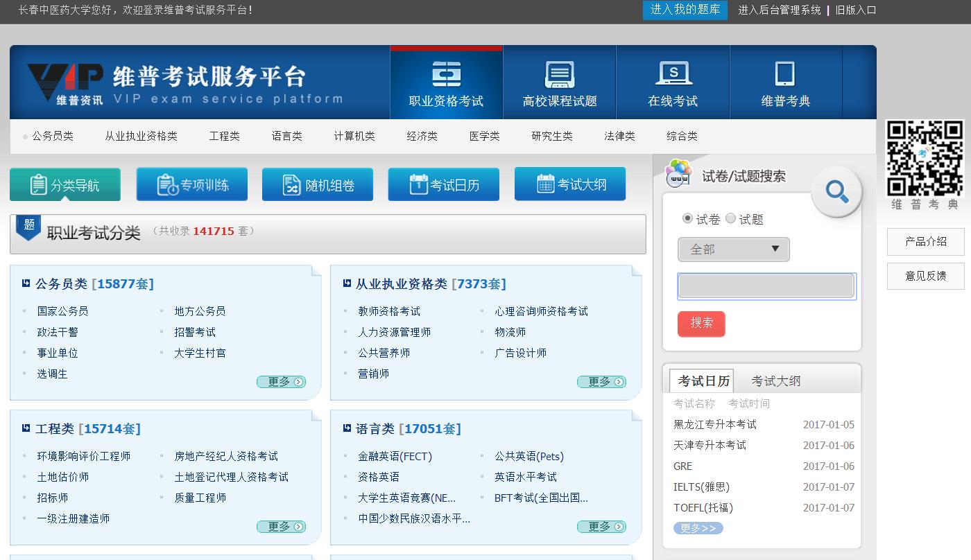Expand 更多 under 从业执业资格类
971x560 pixels.
(x=601, y=382)
